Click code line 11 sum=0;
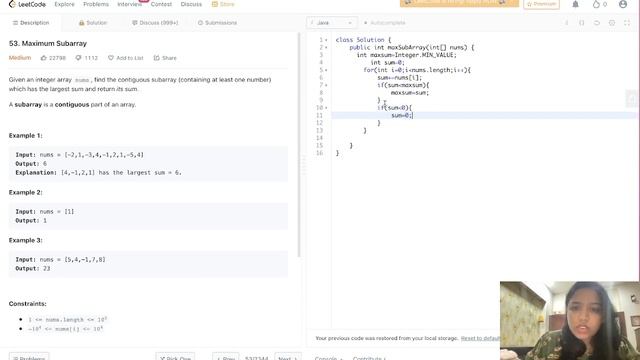The height and width of the screenshot is (360, 640). click(x=402, y=116)
